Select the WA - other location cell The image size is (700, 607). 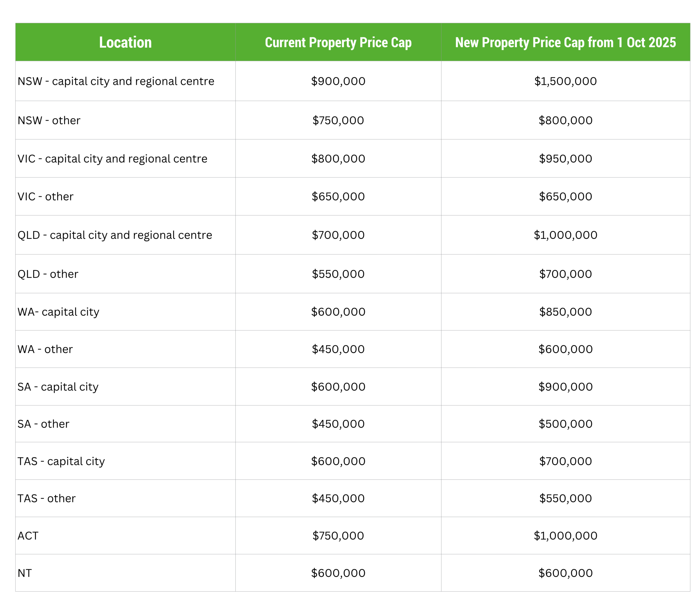pos(45,349)
